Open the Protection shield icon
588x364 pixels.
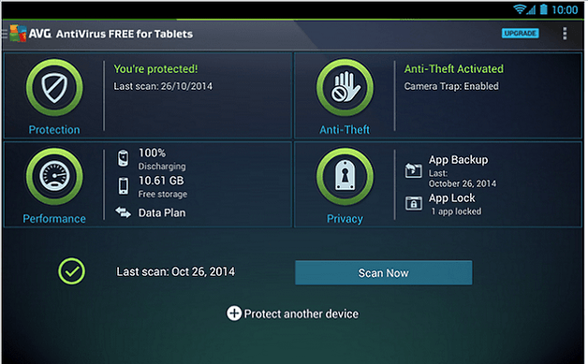pos(54,87)
